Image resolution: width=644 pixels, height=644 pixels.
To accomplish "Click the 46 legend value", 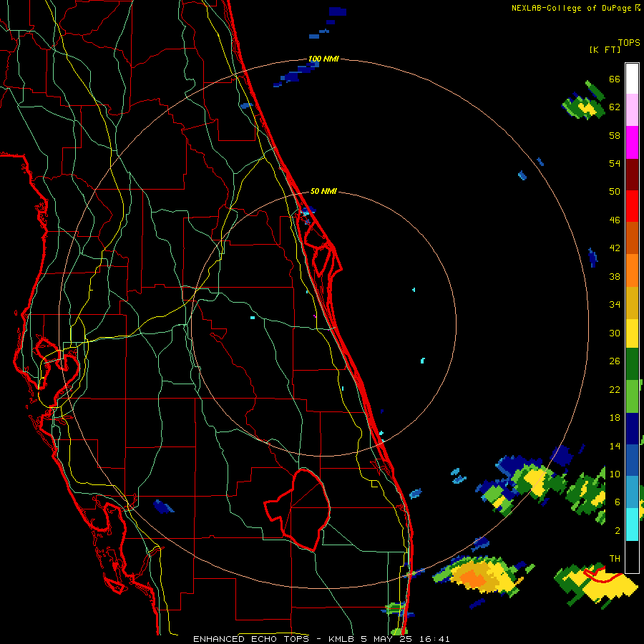I will pyautogui.click(x=615, y=220).
